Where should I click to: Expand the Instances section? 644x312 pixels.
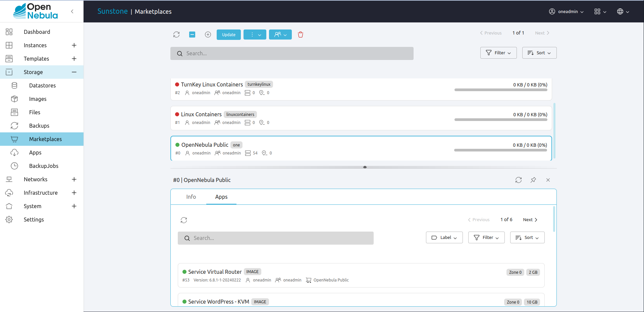click(x=74, y=45)
